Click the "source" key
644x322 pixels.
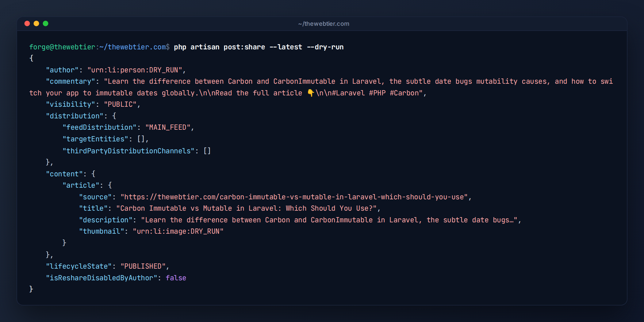point(95,197)
